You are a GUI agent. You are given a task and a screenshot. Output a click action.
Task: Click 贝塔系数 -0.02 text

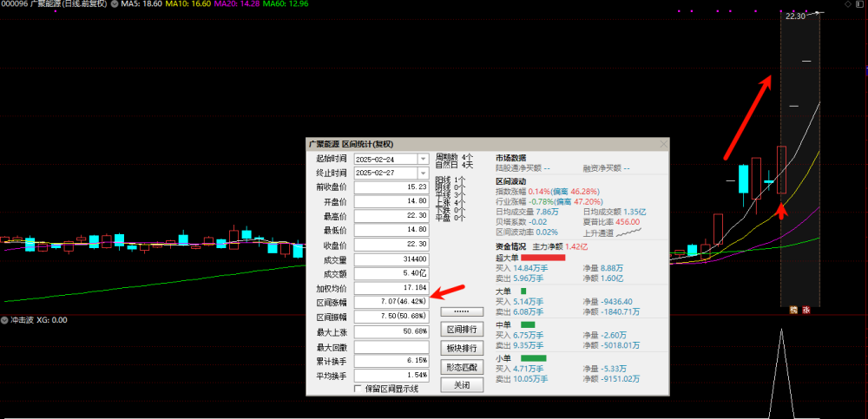coord(522,222)
